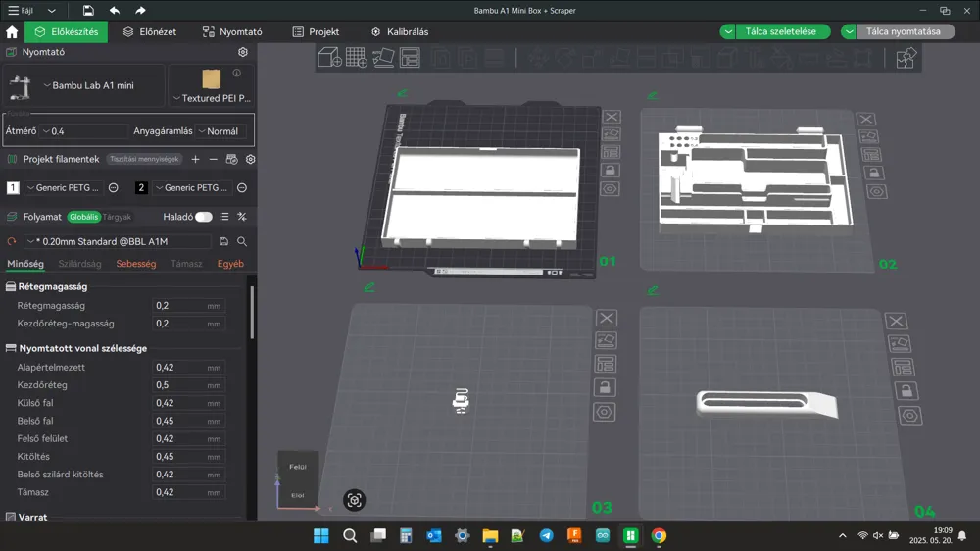Switch process scope to Tárgyak

[117, 217]
